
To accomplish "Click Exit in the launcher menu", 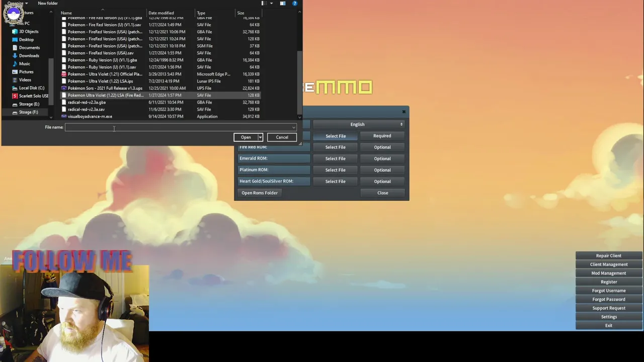I will tap(609, 326).
